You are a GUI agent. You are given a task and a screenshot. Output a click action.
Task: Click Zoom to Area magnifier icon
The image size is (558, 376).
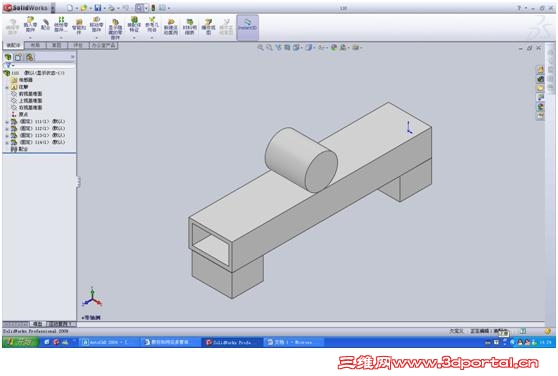(x=269, y=47)
